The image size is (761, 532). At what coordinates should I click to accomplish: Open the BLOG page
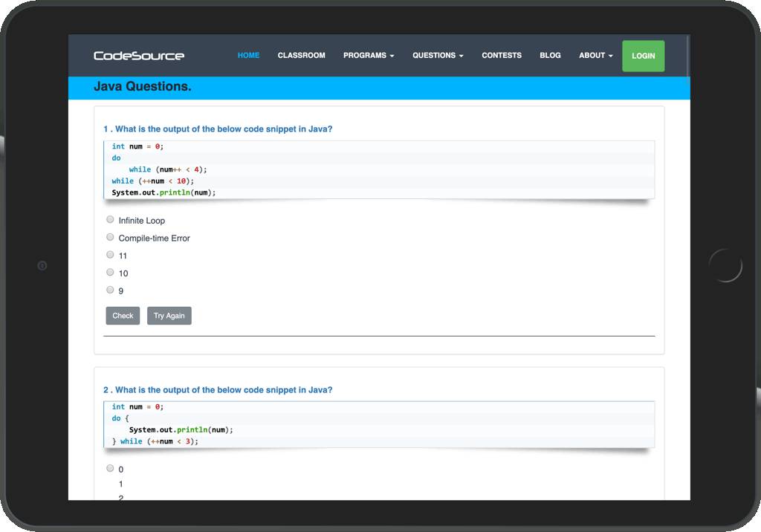coord(550,55)
